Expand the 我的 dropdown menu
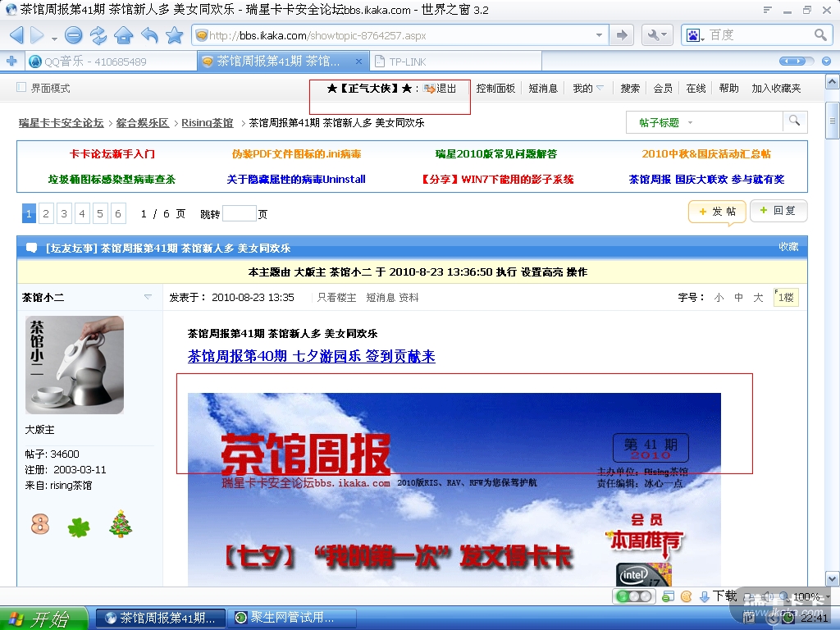Viewport: 840px width, 630px height. pyautogui.click(x=588, y=89)
